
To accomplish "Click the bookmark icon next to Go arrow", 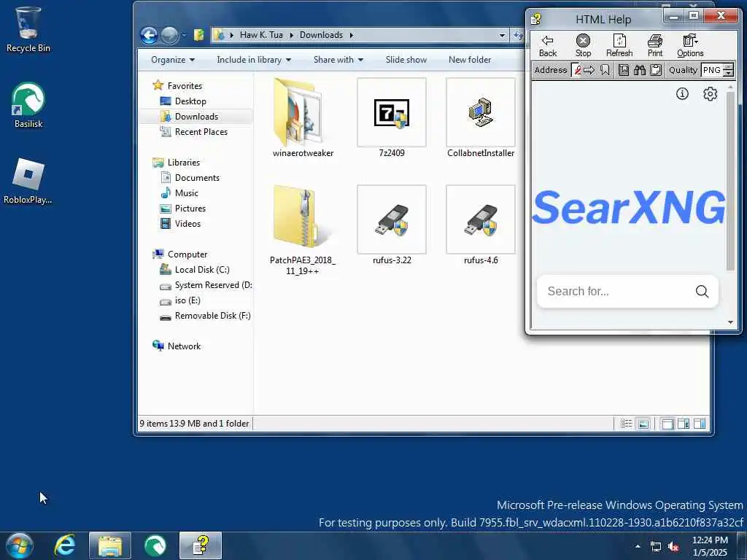I will (x=605, y=71).
